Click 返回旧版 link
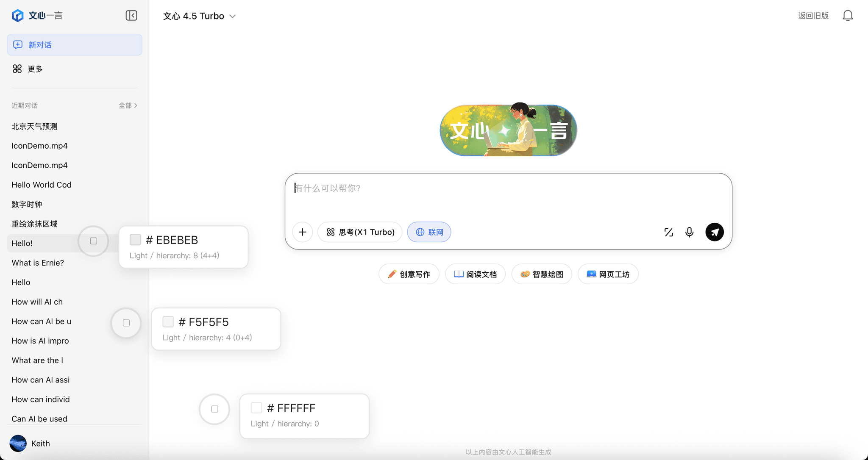 (x=813, y=16)
